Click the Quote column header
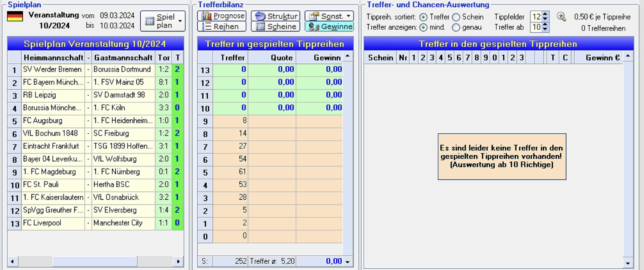 (x=272, y=57)
